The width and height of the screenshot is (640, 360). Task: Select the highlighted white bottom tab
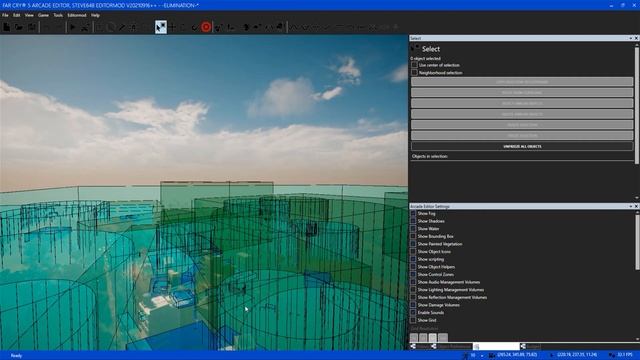point(496,347)
